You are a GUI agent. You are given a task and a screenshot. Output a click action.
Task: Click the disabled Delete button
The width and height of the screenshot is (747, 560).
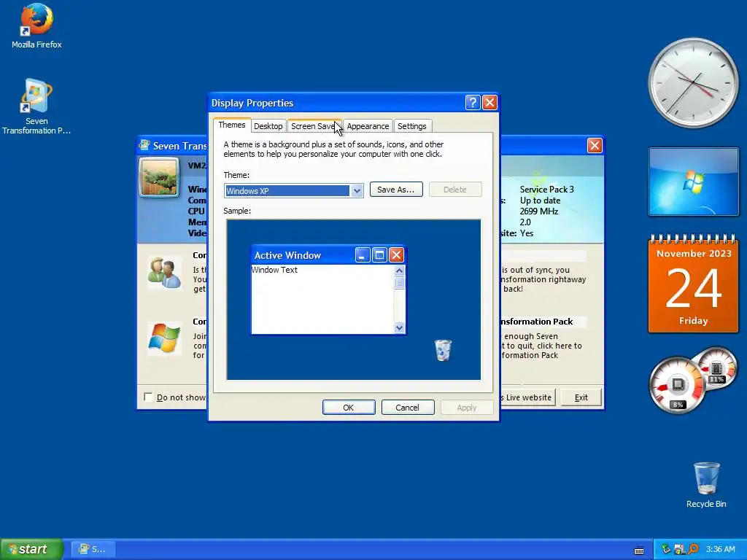[455, 190]
